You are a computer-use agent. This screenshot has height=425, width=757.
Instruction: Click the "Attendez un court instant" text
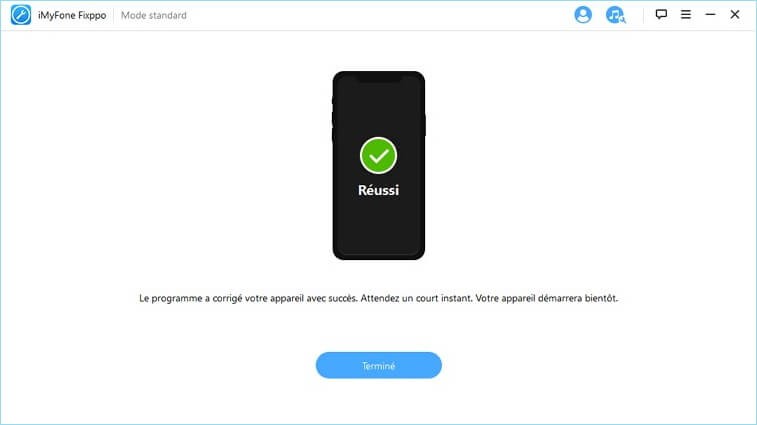[x=417, y=298]
